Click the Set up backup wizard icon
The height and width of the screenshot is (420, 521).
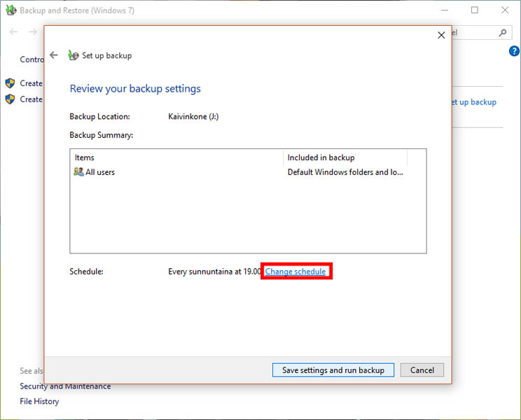[73, 55]
